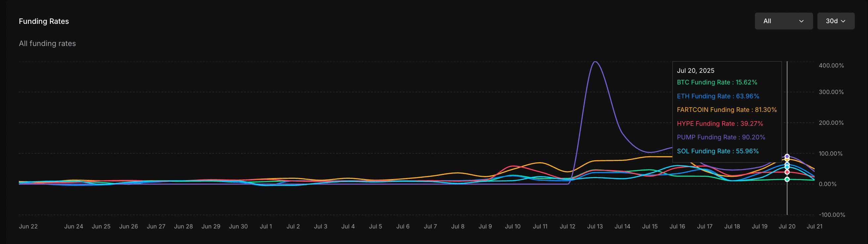Image resolution: width=868 pixels, height=244 pixels.
Task: Click the 400.00% y-axis label
Action: 831,66
